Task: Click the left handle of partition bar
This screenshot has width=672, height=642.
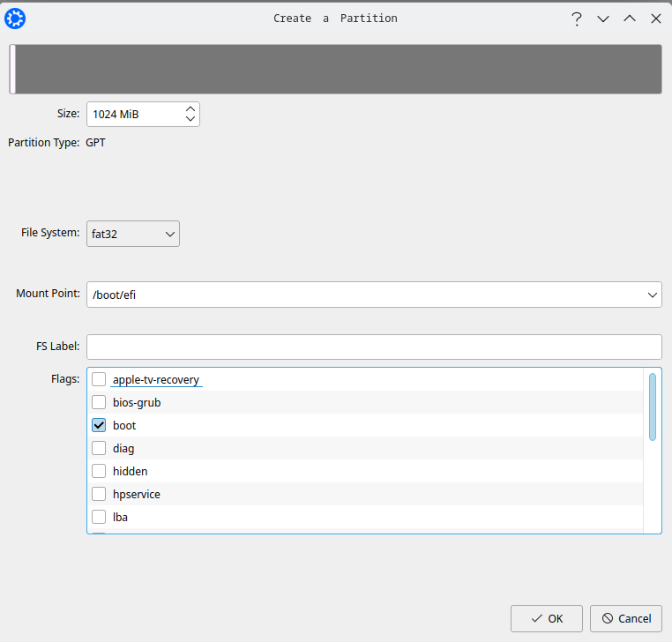Action: click(13, 69)
